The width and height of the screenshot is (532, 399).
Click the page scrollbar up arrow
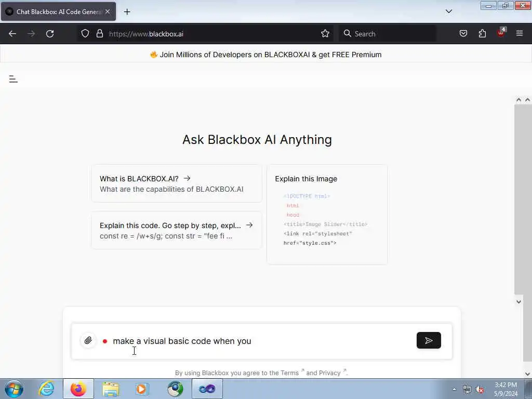527,100
